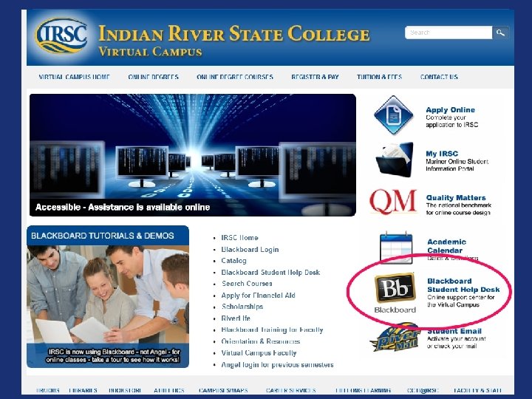Click the Bookstore footer link

(125, 391)
